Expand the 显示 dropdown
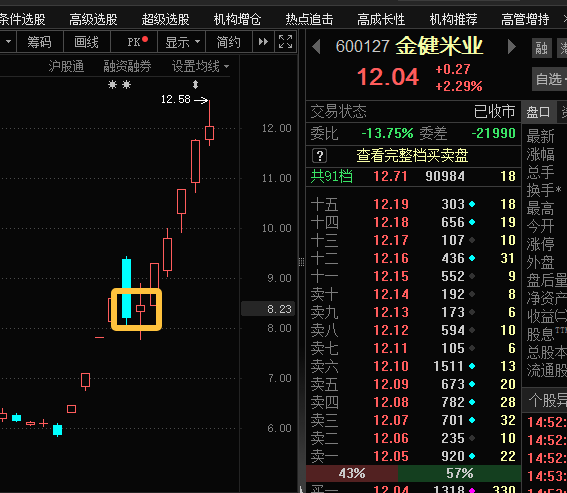567x493 pixels. [182, 42]
